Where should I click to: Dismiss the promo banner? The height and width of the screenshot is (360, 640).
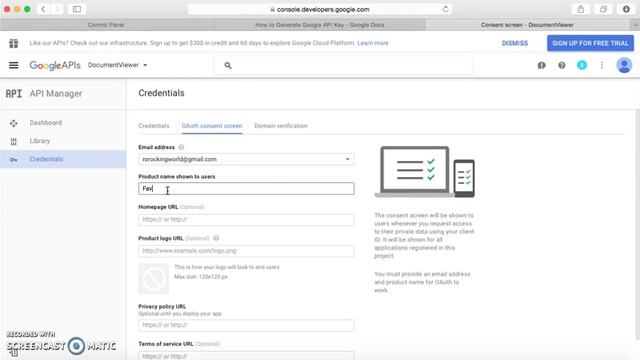point(515,43)
